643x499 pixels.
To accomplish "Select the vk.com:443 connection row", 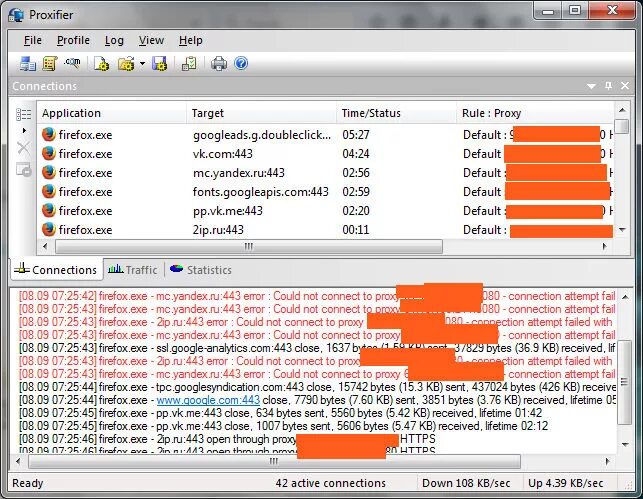I will (x=326, y=154).
